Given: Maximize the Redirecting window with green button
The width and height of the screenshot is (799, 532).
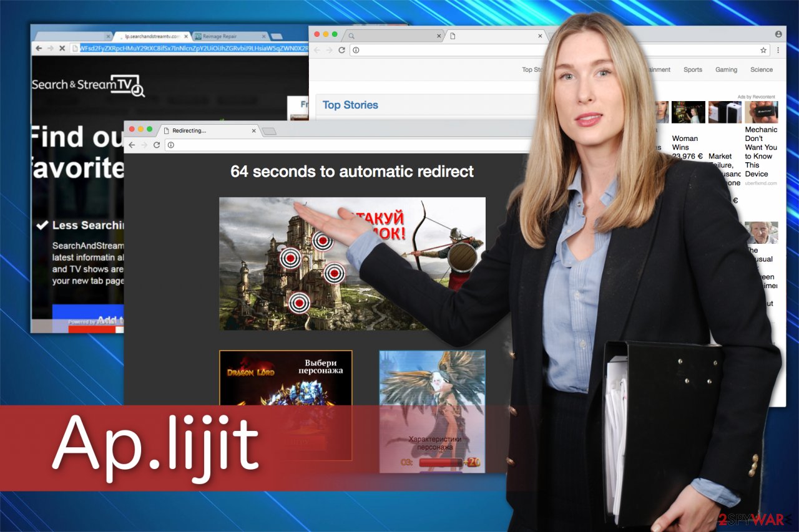Looking at the screenshot, I should tap(149, 129).
